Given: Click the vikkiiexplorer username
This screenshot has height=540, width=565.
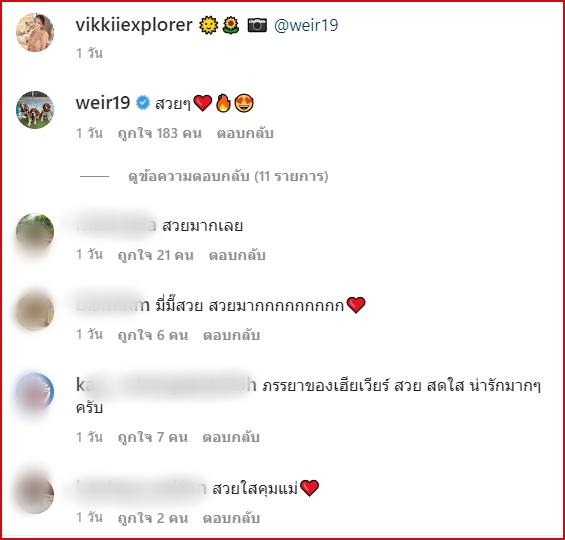Looking at the screenshot, I should pyautogui.click(x=134, y=25).
